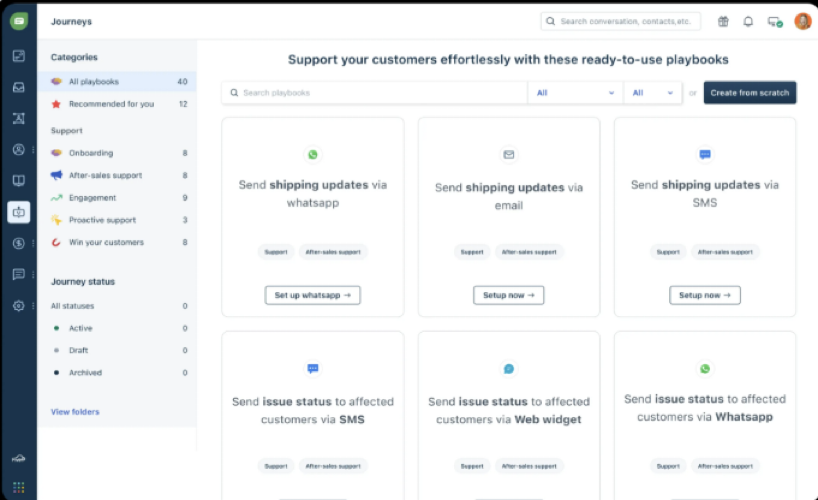The width and height of the screenshot is (818, 500).
Task: Open the chat message icon in sidebar
Action: coord(19,274)
